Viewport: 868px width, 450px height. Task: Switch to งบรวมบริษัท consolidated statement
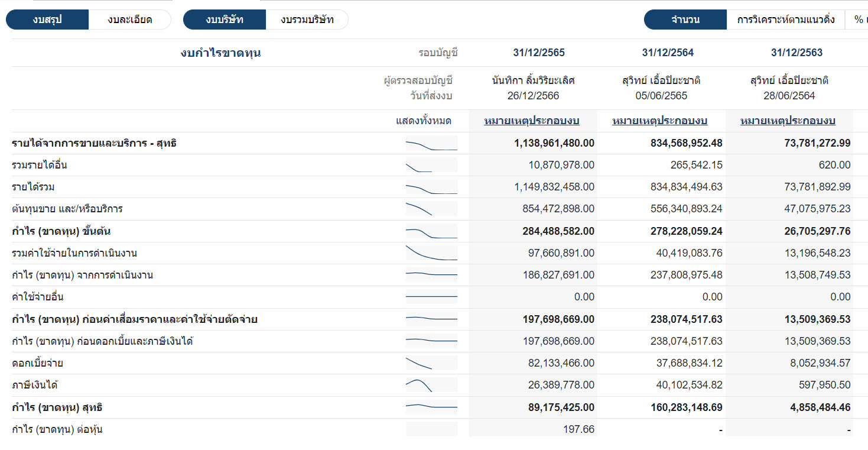(x=307, y=20)
